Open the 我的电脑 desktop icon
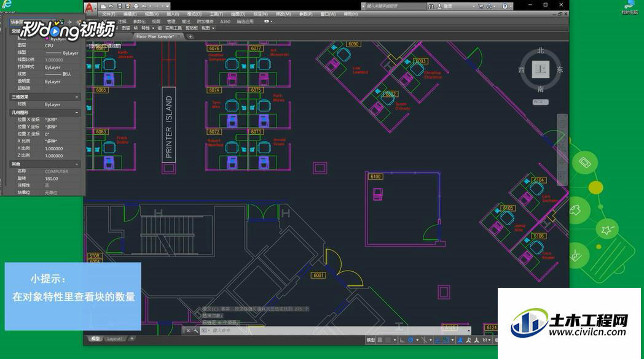The width and height of the screenshot is (644, 359). pos(630,7)
